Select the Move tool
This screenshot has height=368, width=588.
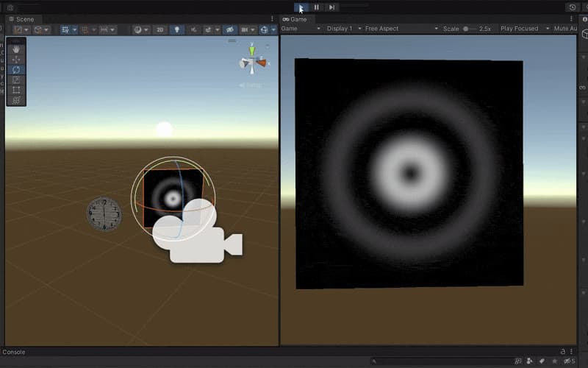(16, 60)
